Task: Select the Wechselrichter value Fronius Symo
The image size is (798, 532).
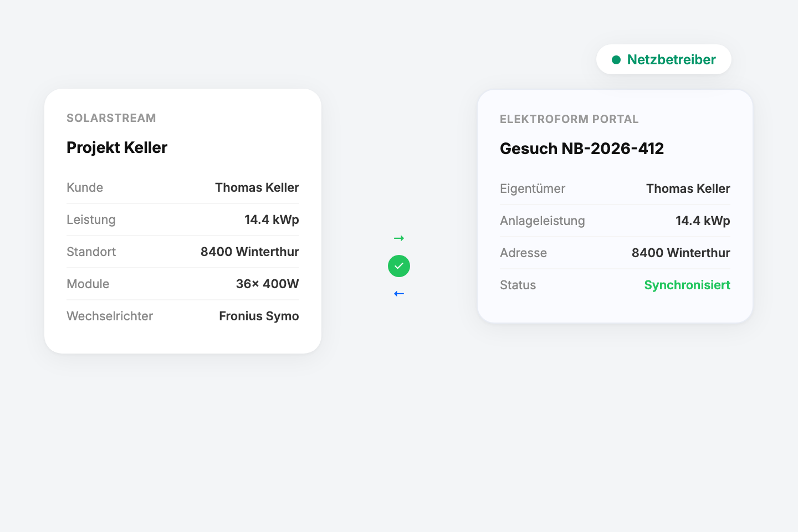Action: (259, 316)
